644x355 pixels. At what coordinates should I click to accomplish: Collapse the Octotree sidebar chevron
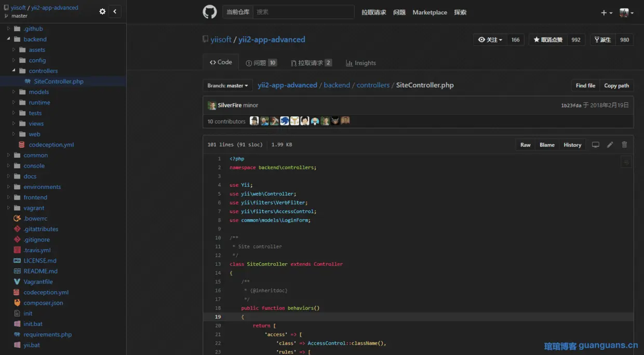pos(115,11)
